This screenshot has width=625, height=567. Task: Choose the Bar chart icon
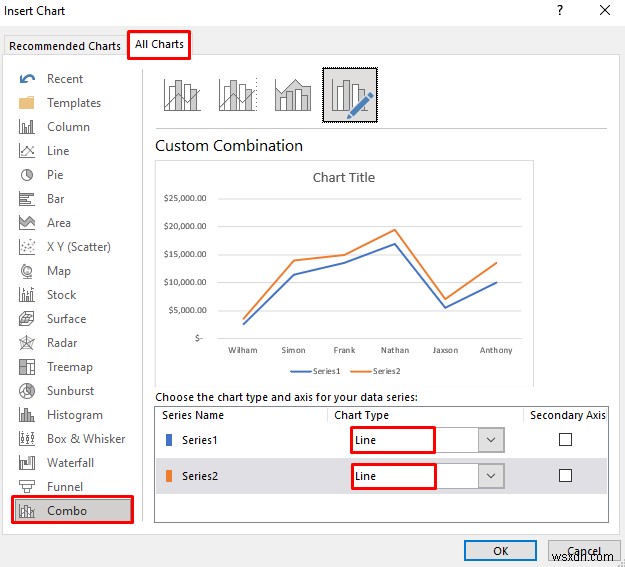click(27, 199)
